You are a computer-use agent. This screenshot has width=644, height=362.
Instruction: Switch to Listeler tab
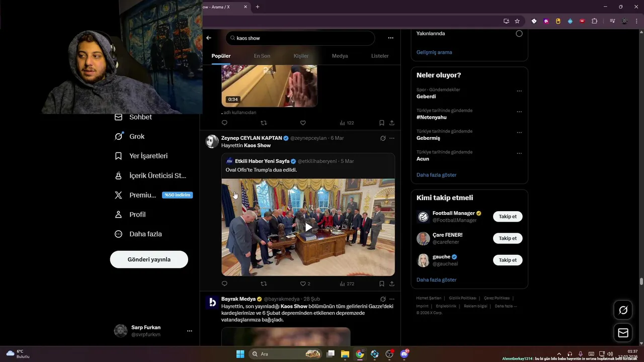coord(380,56)
